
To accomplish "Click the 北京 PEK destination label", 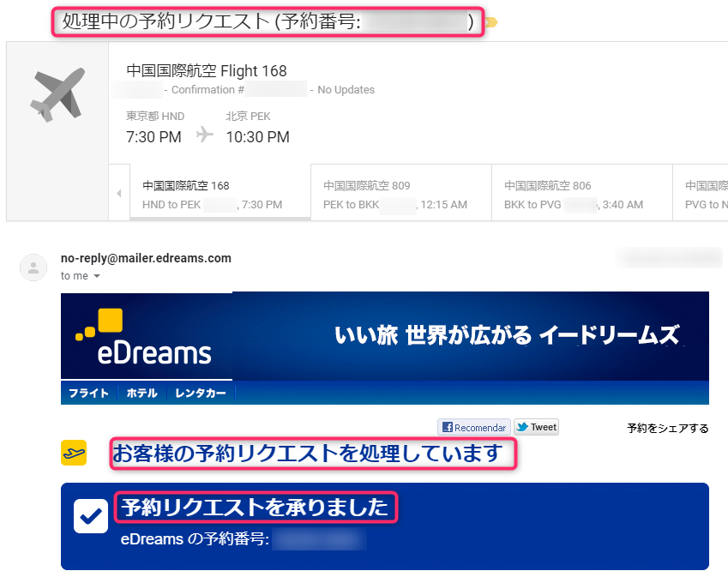I will [x=248, y=116].
